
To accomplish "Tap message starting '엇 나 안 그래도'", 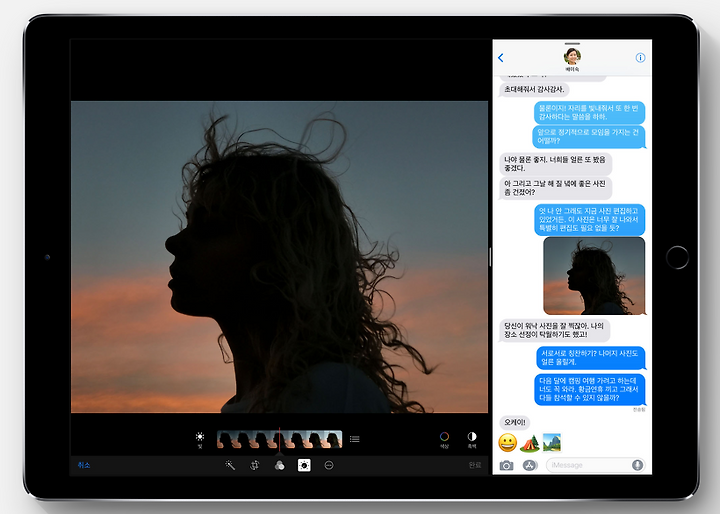I will [x=590, y=220].
